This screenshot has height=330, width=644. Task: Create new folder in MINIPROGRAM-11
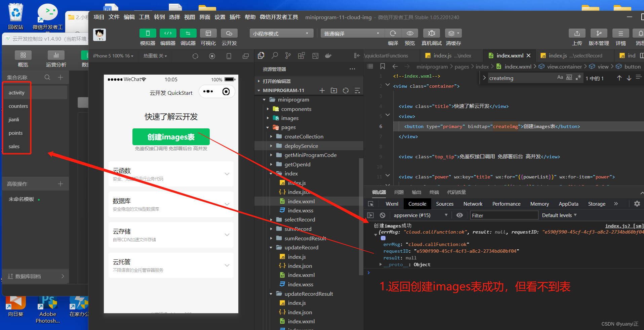(334, 90)
